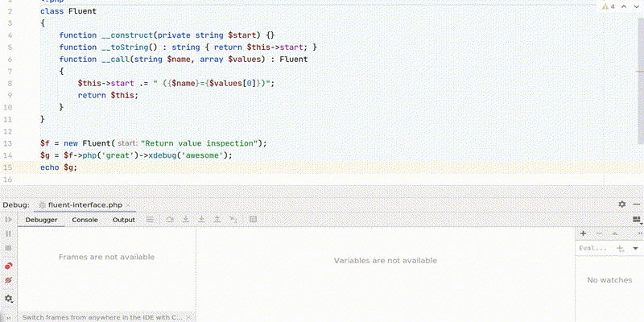The image size is (644, 322).
Task: Open View Breakpoints with red circles icon
Action: tap(9, 265)
